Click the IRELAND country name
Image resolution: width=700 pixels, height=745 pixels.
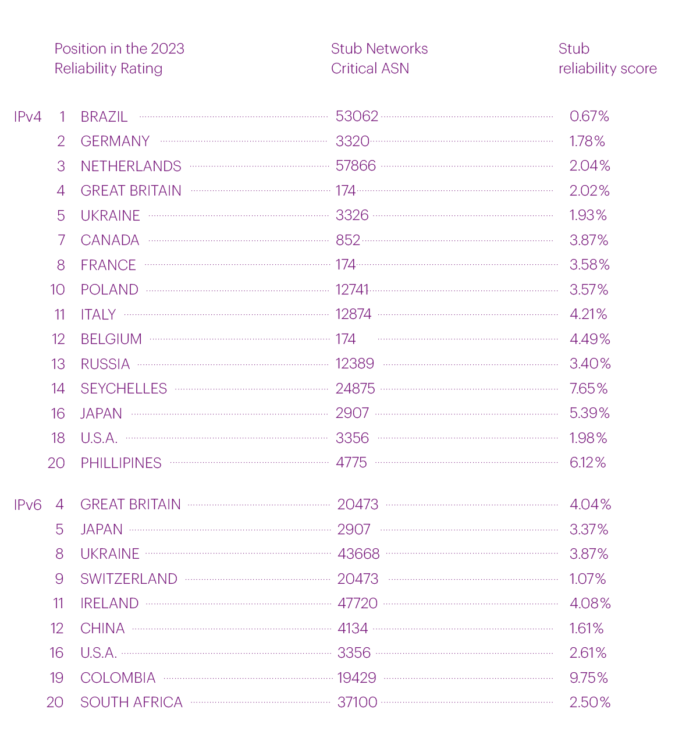click(109, 604)
